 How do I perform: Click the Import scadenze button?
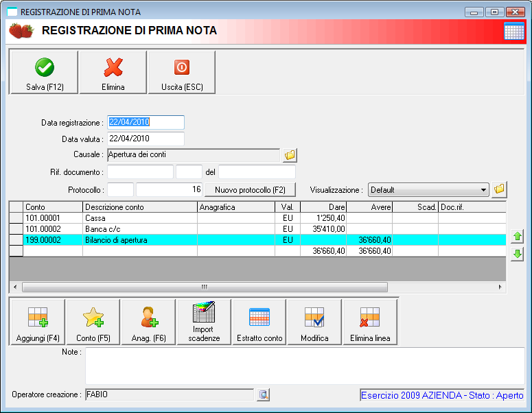204,322
